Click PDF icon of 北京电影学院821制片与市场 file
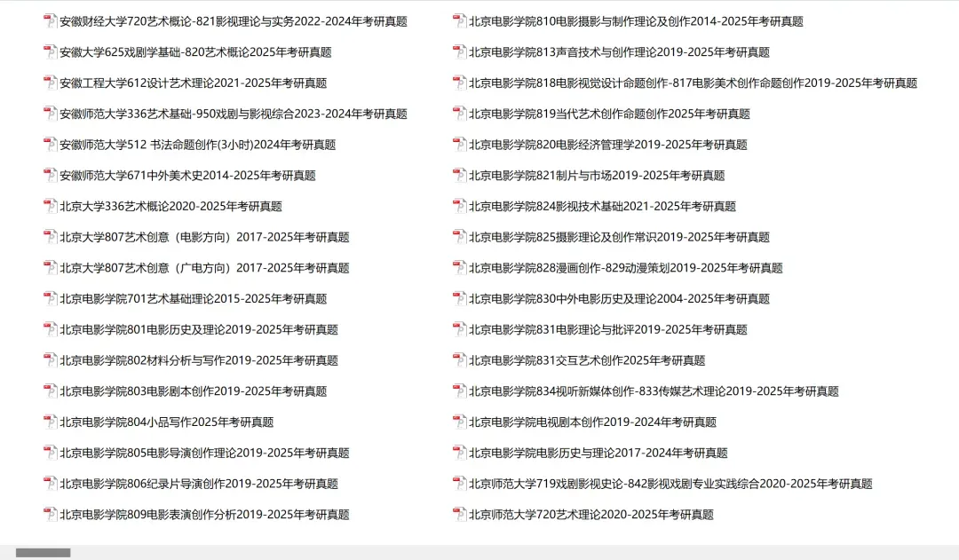 (459, 175)
